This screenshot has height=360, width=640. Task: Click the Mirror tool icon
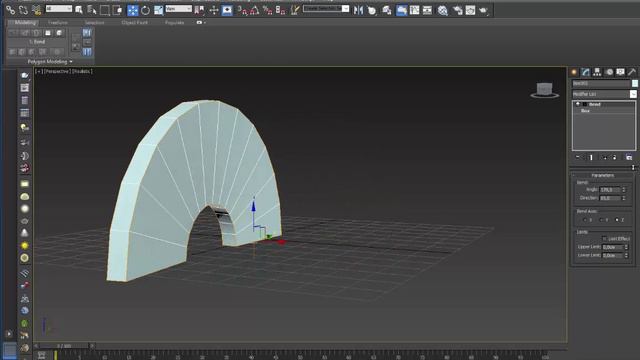click(358, 10)
